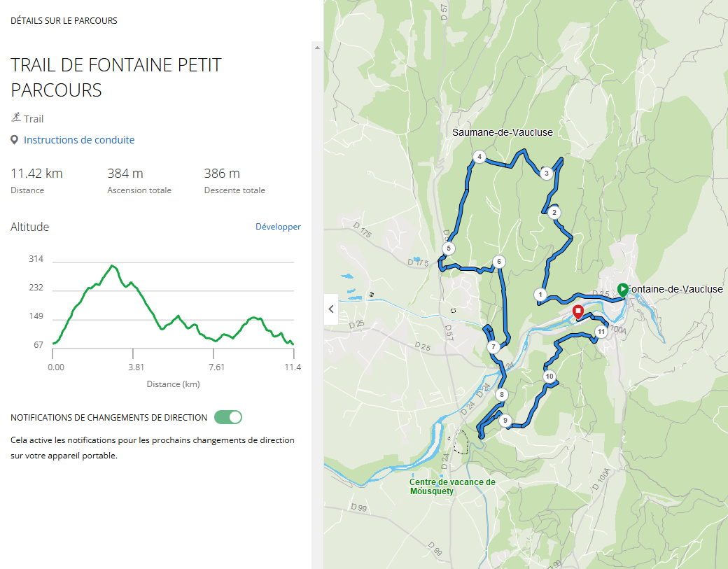
Task: Click the location pin beside Instructions de conduite
Action: pos(15,140)
